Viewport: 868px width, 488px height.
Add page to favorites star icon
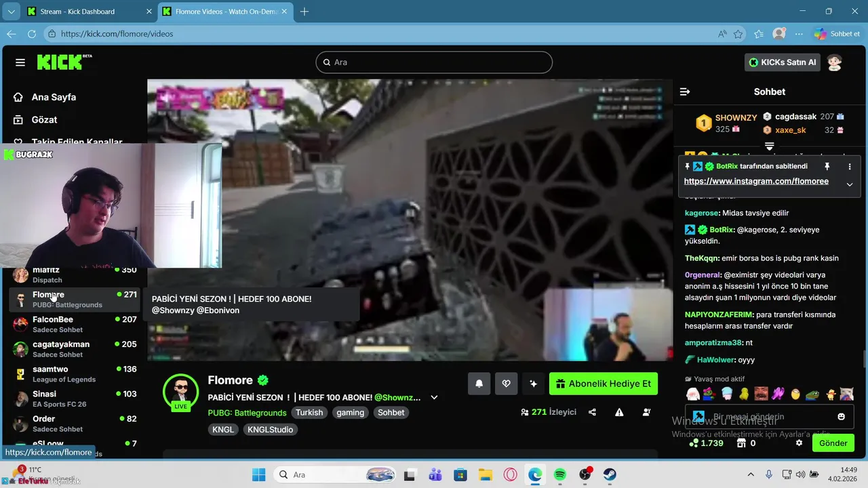click(738, 34)
